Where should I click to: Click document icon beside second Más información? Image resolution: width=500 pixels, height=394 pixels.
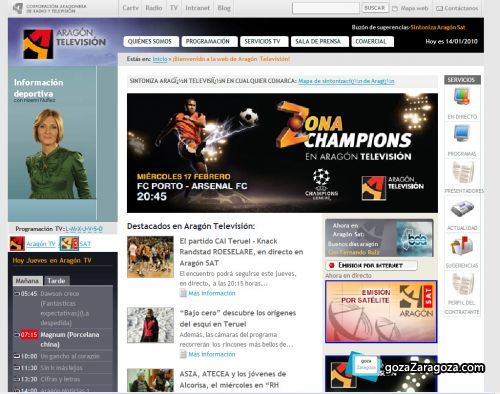pos(183,354)
